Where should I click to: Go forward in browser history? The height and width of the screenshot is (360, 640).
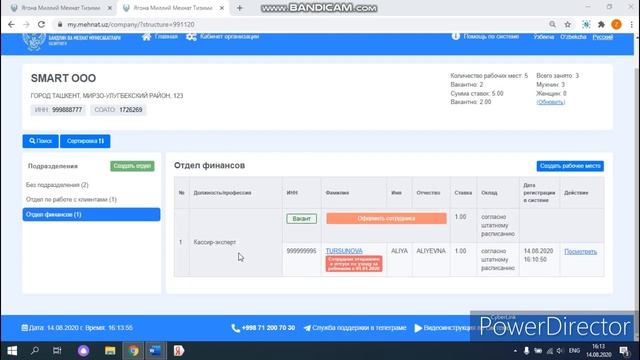tap(26, 24)
